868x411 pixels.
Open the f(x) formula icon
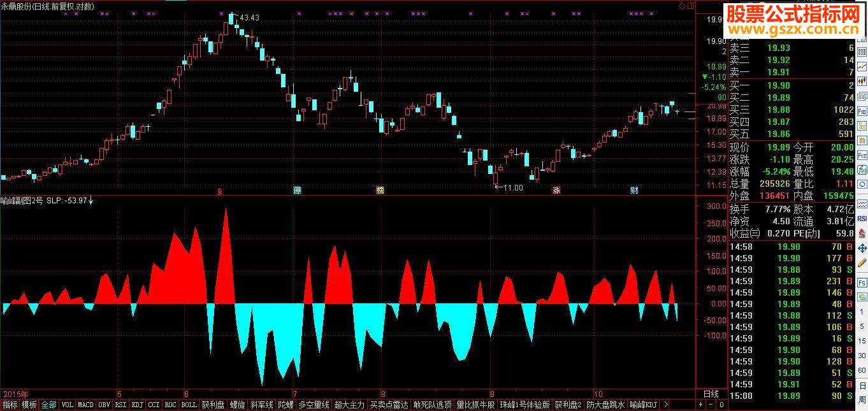pos(862,169)
